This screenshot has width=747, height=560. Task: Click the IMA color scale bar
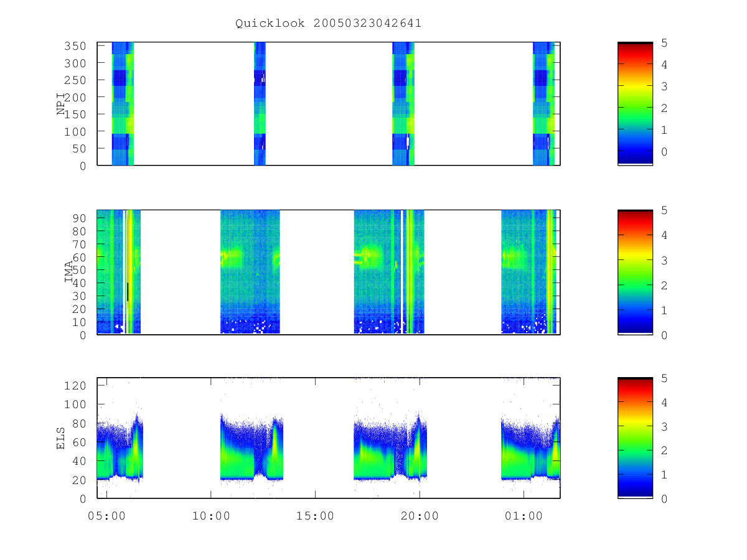click(x=635, y=272)
